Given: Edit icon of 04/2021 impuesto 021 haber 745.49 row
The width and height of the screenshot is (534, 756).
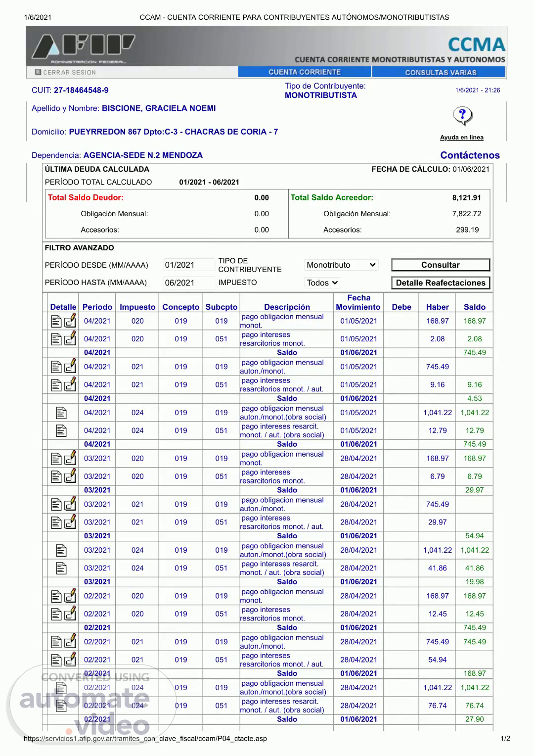Looking at the screenshot, I should pos(70,367).
